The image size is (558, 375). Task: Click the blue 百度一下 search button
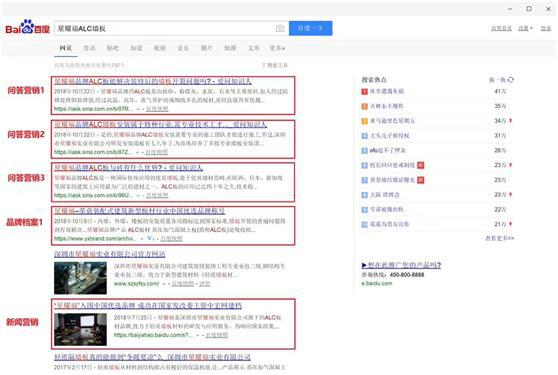pos(311,28)
